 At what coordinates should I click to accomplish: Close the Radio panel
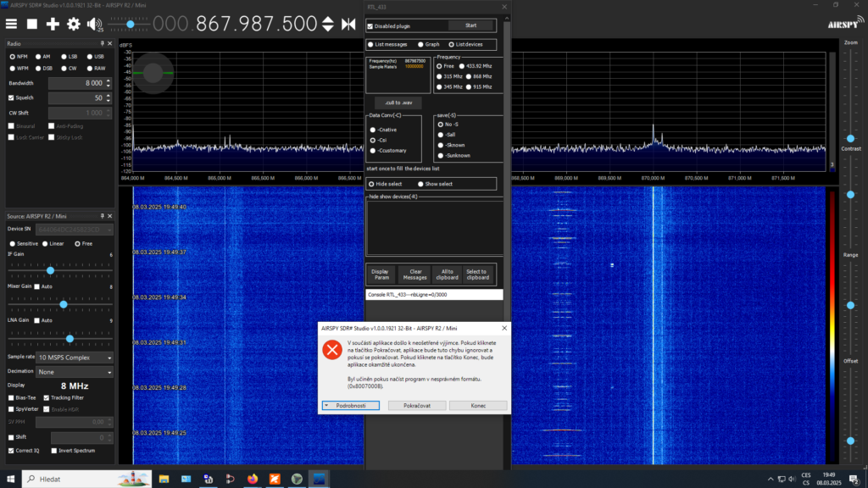pos(109,43)
